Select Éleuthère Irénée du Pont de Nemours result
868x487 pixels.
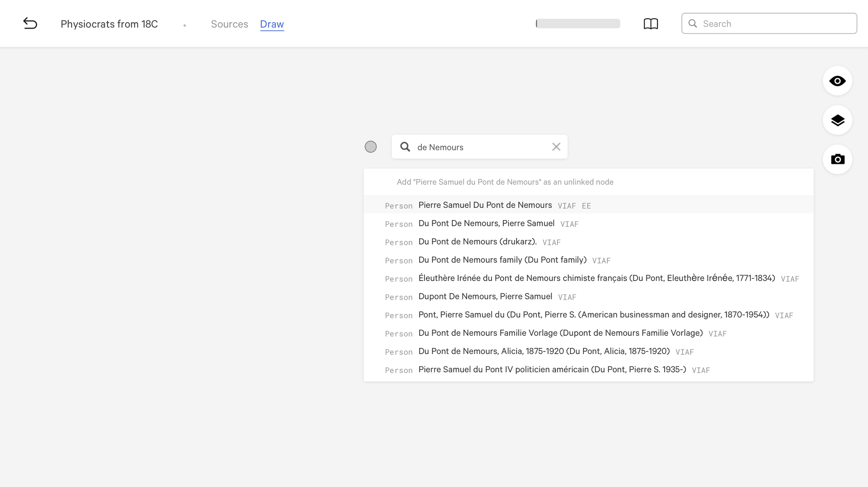tap(588, 278)
